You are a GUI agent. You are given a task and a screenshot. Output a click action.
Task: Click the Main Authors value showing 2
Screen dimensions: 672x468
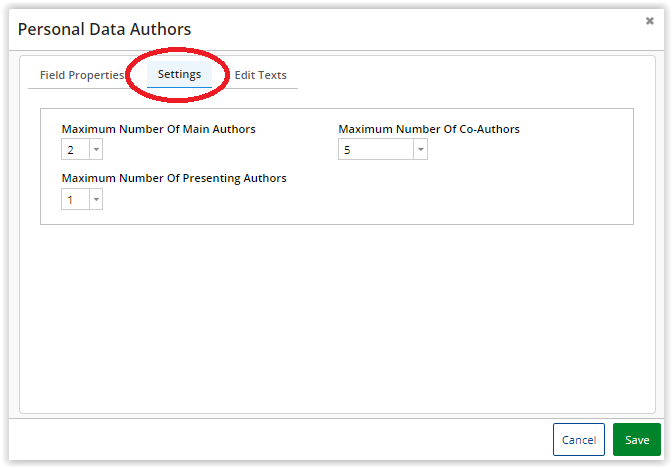pyautogui.click(x=74, y=150)
